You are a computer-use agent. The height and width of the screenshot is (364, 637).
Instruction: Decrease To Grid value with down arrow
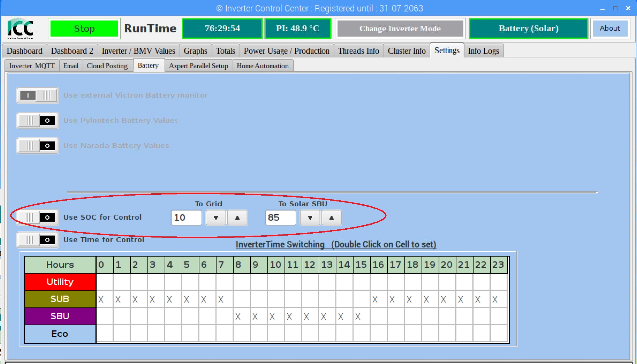tap(216, 218)
